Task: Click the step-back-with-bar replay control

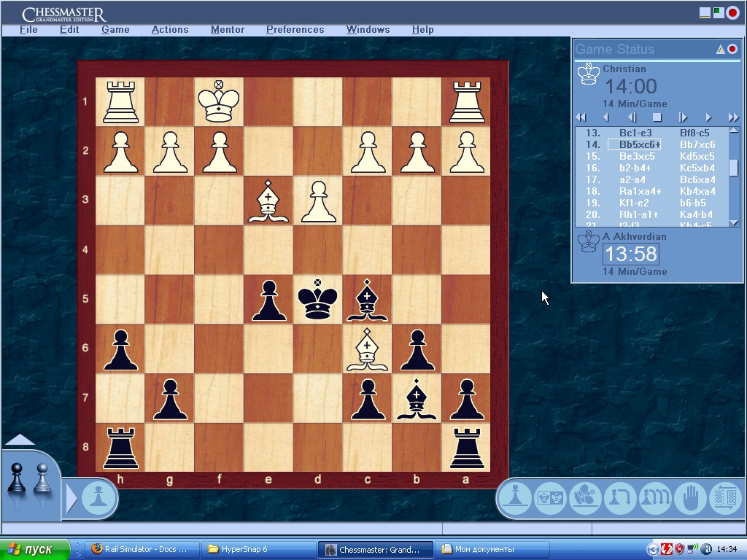Action: 632,117
